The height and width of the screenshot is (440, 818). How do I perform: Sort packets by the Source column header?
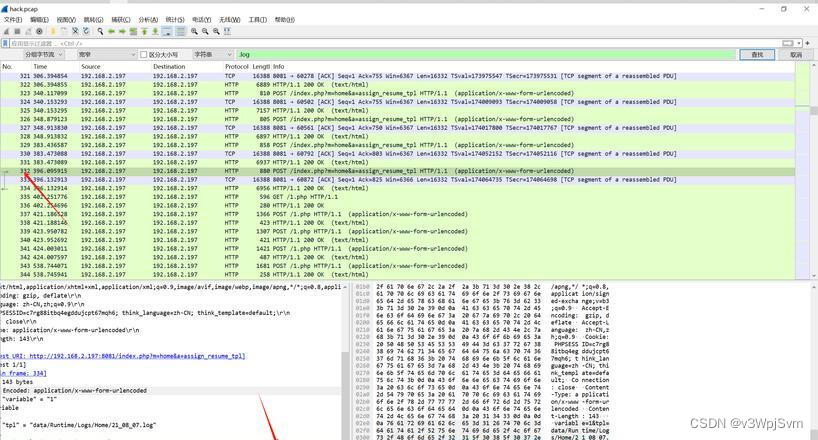[90, 67]
